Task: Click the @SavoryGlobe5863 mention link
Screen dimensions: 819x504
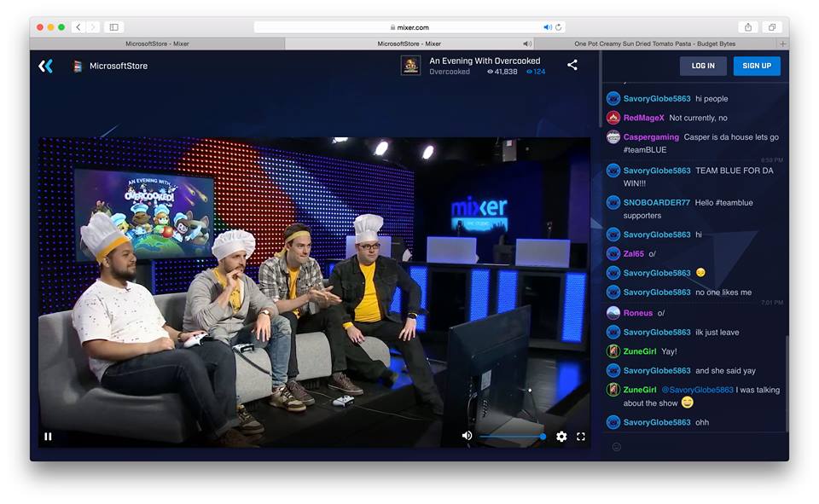Action: 697,390
